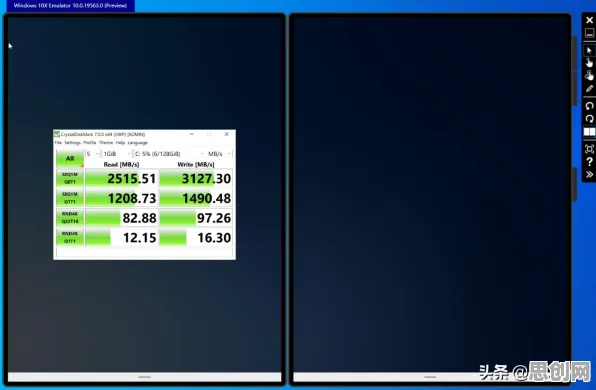
Task: Click the CrystalDiskMark title bar app icon
Action: (x=57, y=134)
